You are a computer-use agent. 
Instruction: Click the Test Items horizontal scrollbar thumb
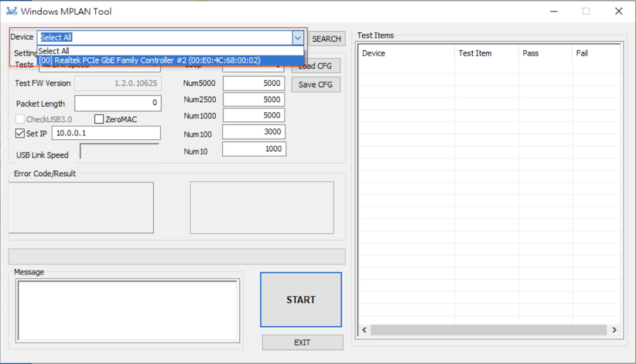click(489, 330)
